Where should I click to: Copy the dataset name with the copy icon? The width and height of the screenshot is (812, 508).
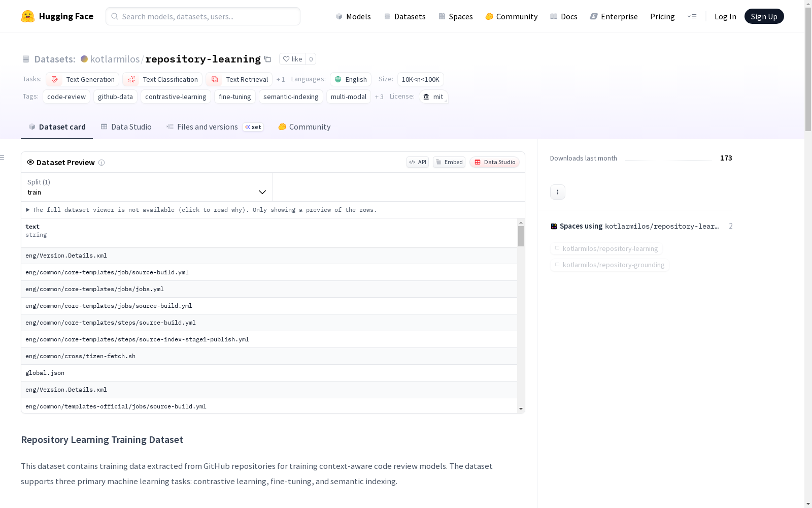pos(267,59)
